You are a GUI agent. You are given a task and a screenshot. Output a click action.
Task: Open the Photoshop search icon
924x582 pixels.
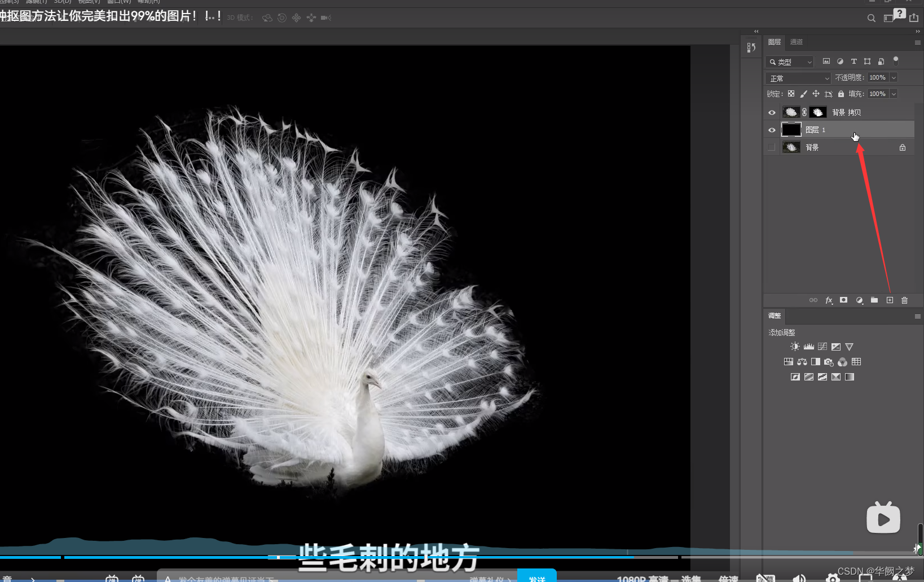point(871,18)
